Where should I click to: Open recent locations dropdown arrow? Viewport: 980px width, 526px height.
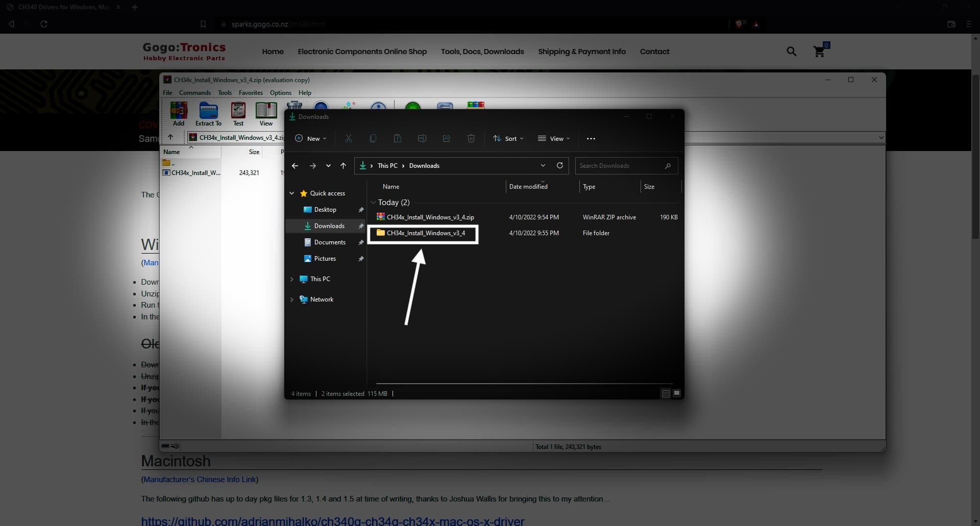tap(328, 166)
